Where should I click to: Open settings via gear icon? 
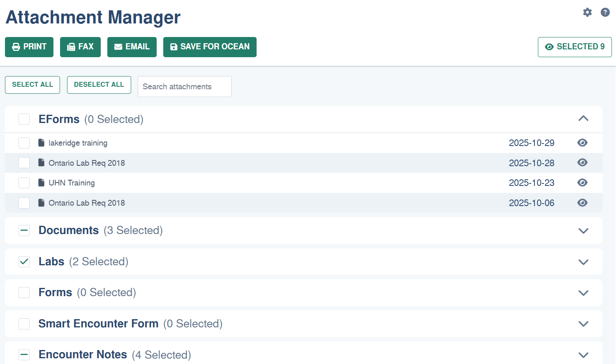pos(587,12)
